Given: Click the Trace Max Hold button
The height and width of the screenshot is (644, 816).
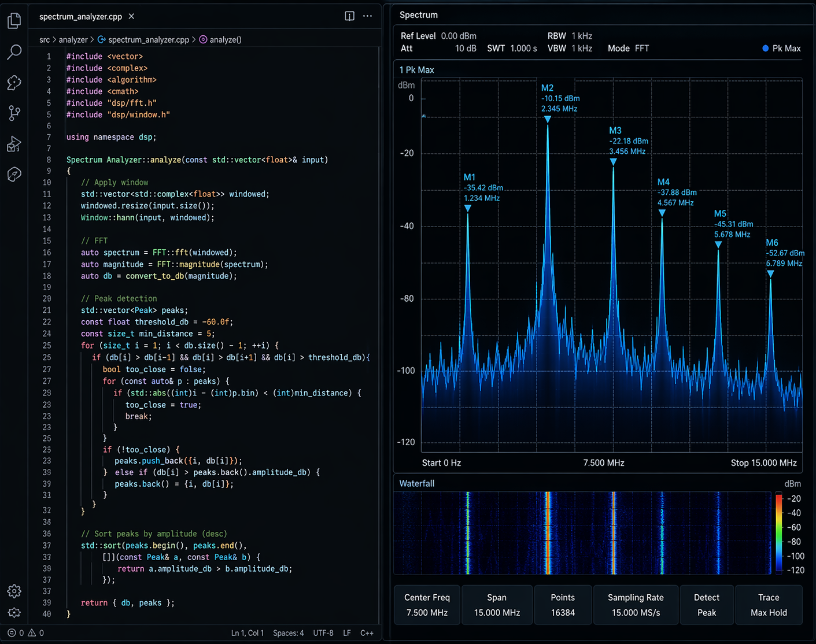Looking at the screenshot, I should [769, 605].
